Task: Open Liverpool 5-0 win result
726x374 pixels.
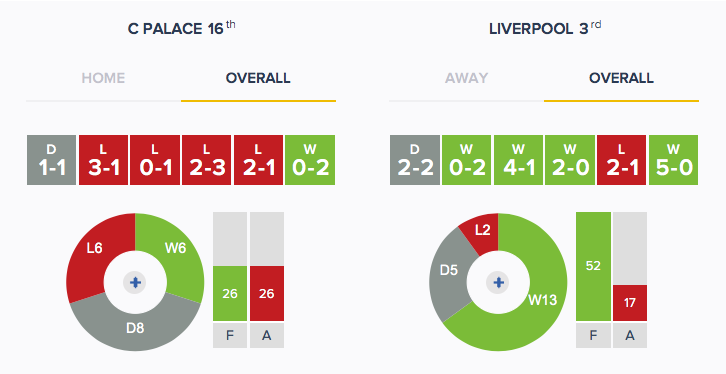Action: 673,160
